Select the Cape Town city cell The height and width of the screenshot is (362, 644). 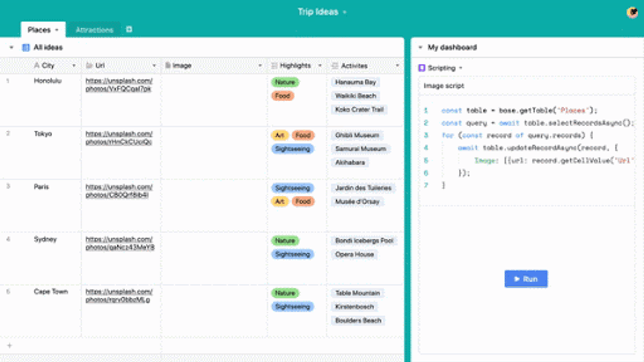51,292
